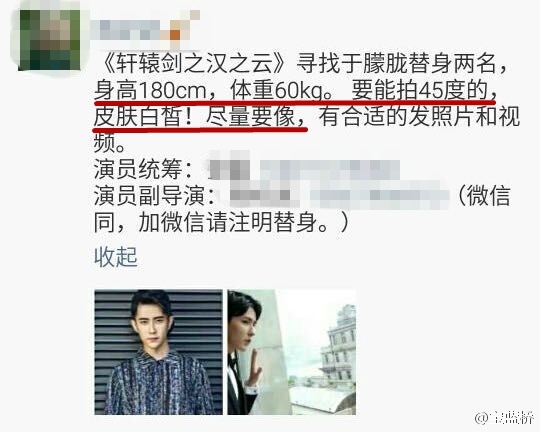Click the Weibo watermark logo icon
This screenshot has height=432, width=540.
(x=481, y=418)
